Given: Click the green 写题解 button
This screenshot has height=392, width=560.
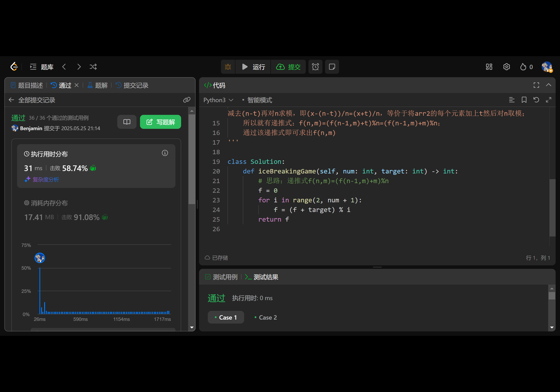Looking at the screenshot, I should point(161,122).
